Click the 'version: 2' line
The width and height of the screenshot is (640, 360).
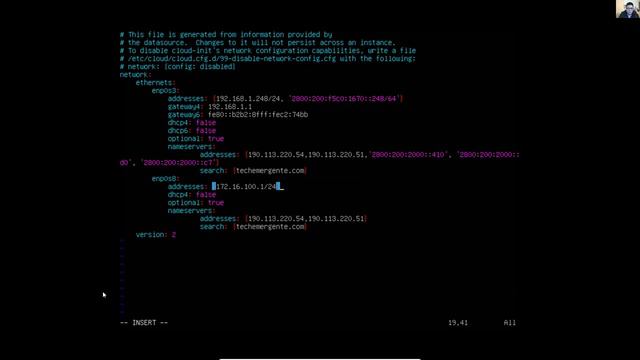156,235
